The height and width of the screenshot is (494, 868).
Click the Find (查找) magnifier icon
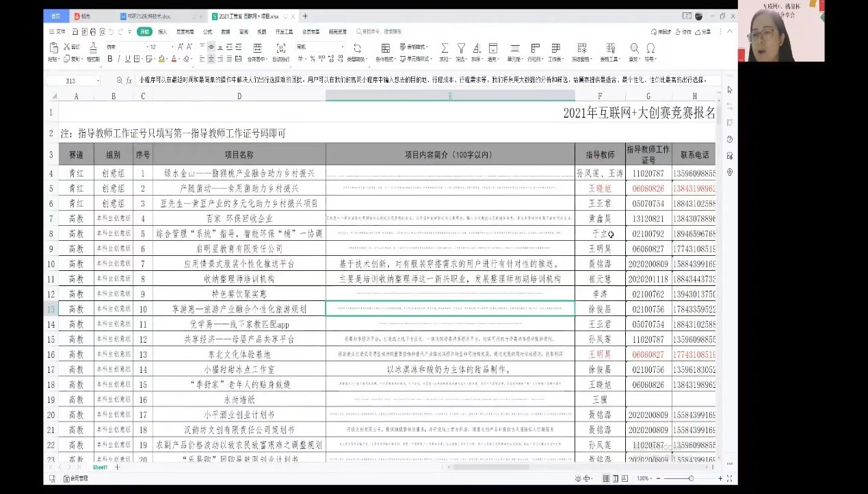[x=634, y=48]
